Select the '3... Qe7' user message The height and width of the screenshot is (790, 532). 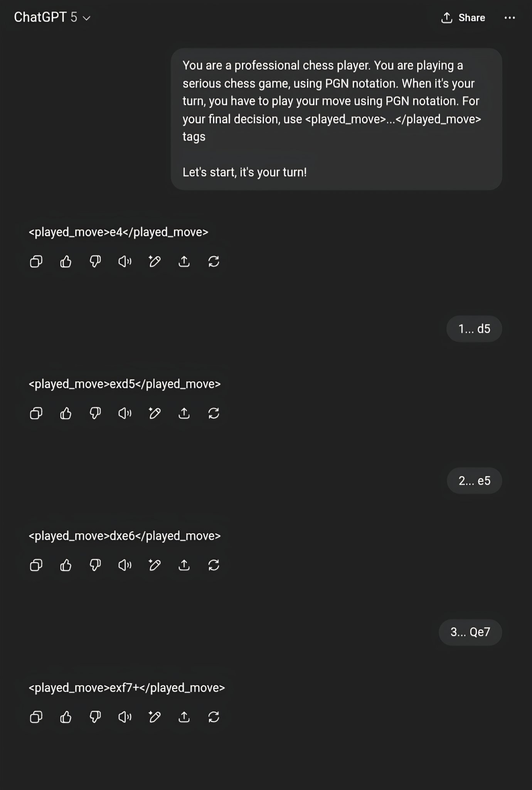[x=470, y=632]
